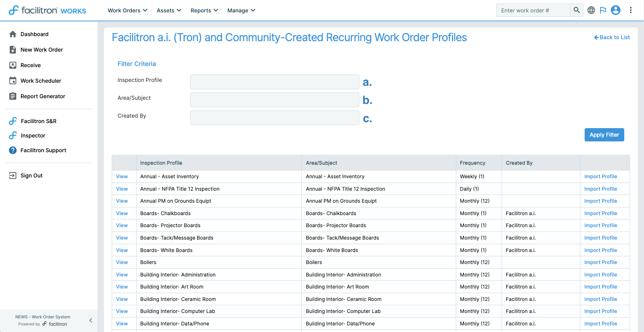Screen dimensions: 644x332
Task: Click the Back to List link
Action: [x=612, y=37]
